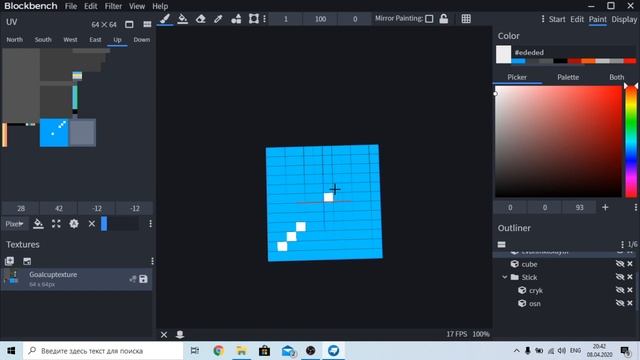Pick a color in saturation square
The height and width of the screenshot is (360, 640).
tap(558, 142)
